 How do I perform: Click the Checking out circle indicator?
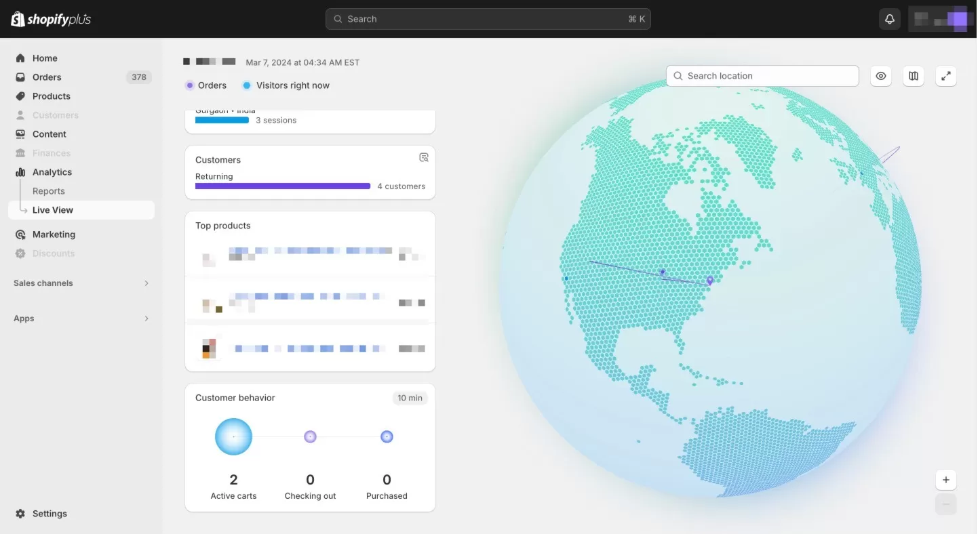coord(310,436)
